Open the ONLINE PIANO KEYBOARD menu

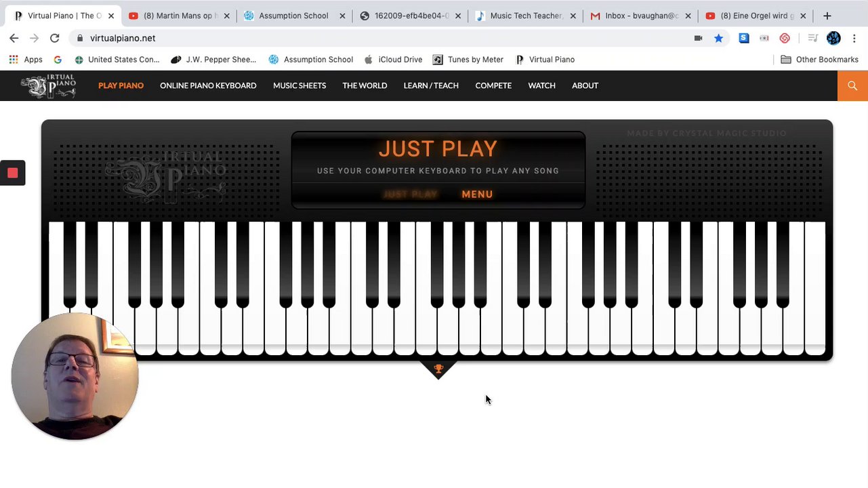pos(208,85)
